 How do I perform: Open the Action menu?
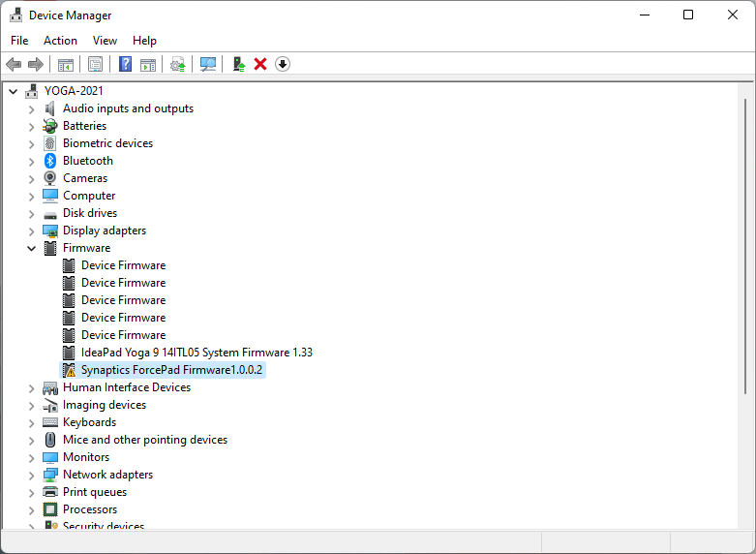[x=60, y=41]
